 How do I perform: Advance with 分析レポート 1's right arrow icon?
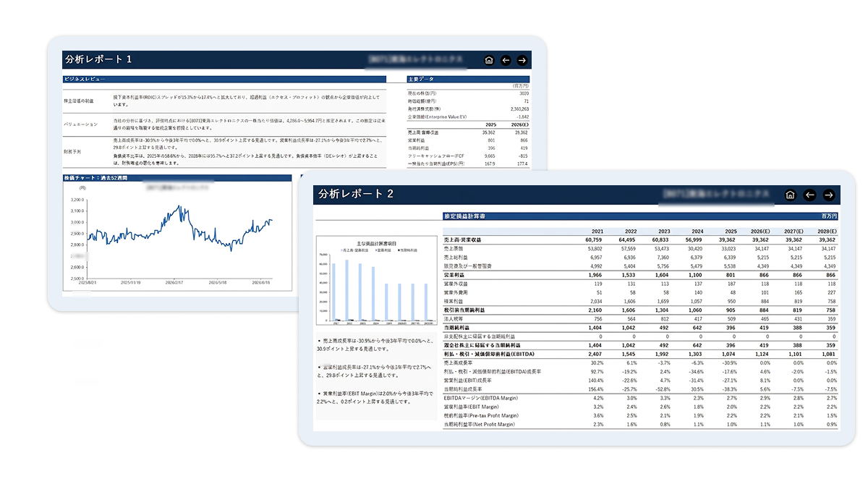(522, 60)
